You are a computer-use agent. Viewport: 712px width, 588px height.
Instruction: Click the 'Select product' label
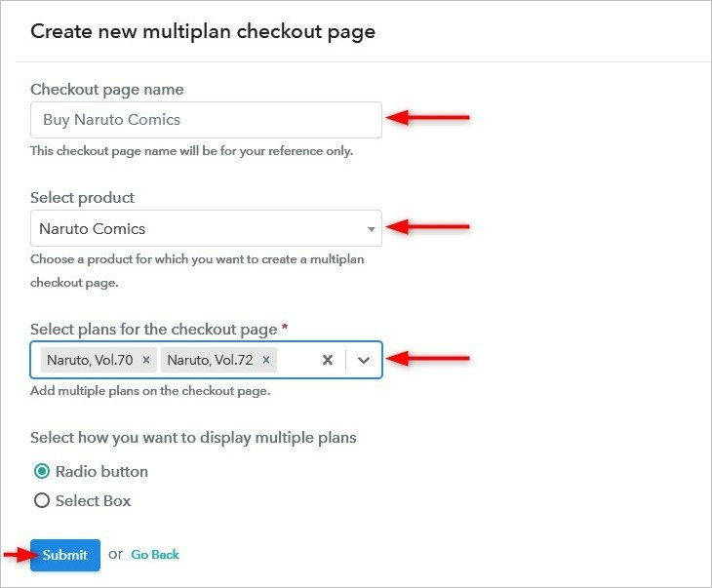82,198
